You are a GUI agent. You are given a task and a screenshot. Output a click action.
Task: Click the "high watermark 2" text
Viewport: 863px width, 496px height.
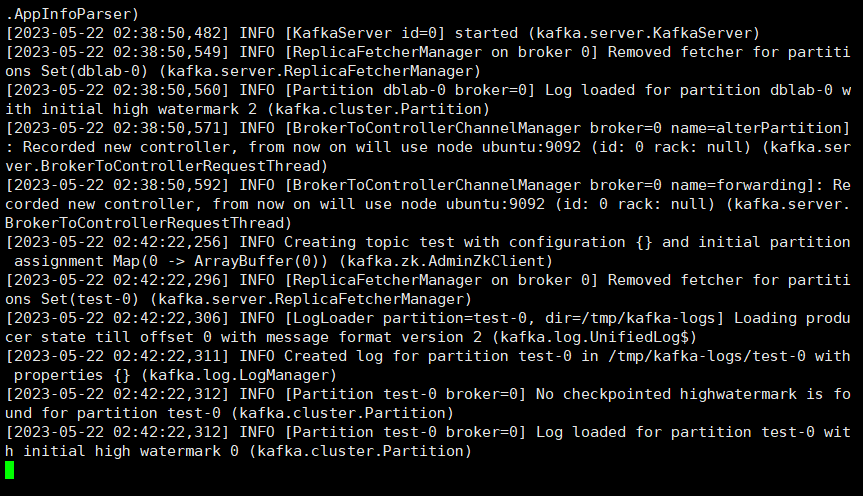(185, 109)
